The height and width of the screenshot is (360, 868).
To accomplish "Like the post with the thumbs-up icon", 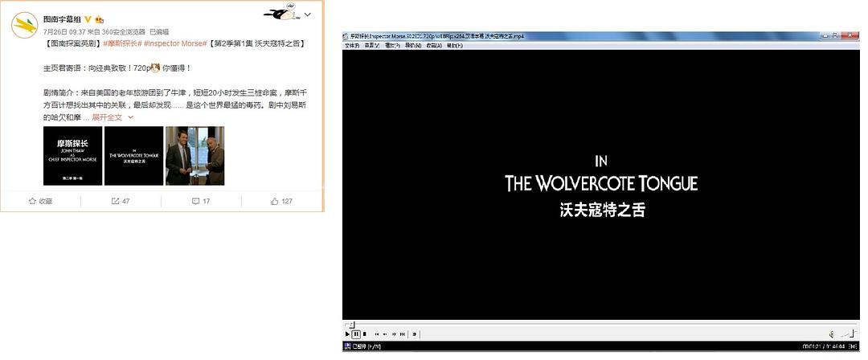I will (x=275, y=201).
